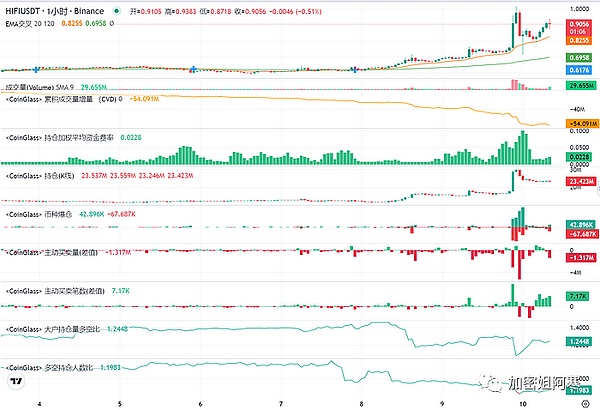This screenshot has height=410, width=600.
Task: Select the CoinGlass 主动买卖笔数(差值) legend
Action: tap(58, 290)
